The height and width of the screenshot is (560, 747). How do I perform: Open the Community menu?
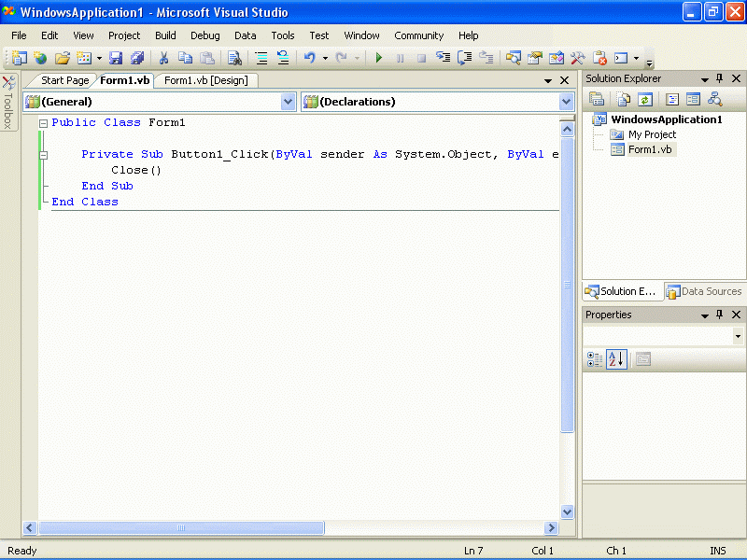[418, 35]
